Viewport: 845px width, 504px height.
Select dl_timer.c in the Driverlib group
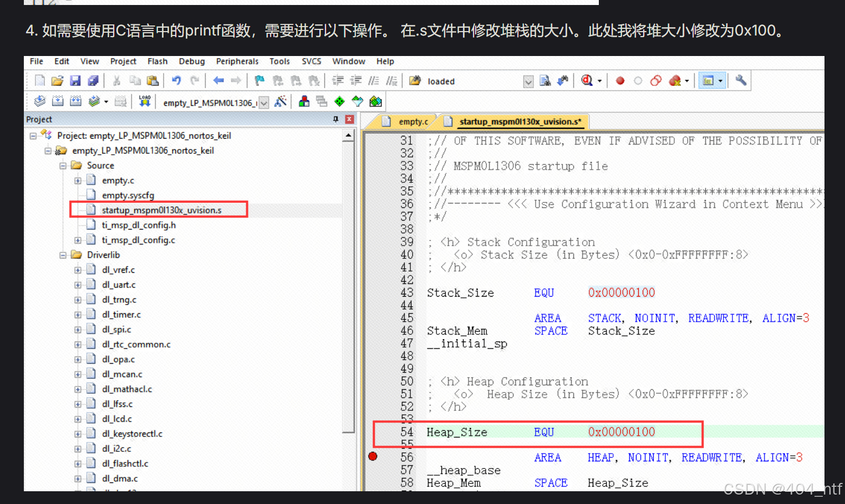coord(121,314)
